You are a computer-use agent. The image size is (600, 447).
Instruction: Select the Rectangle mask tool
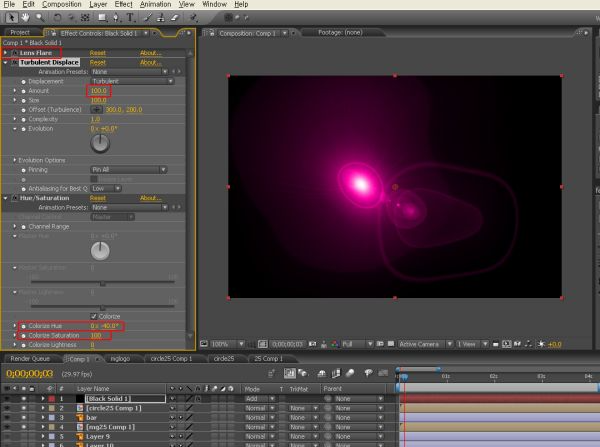[102, 18]
